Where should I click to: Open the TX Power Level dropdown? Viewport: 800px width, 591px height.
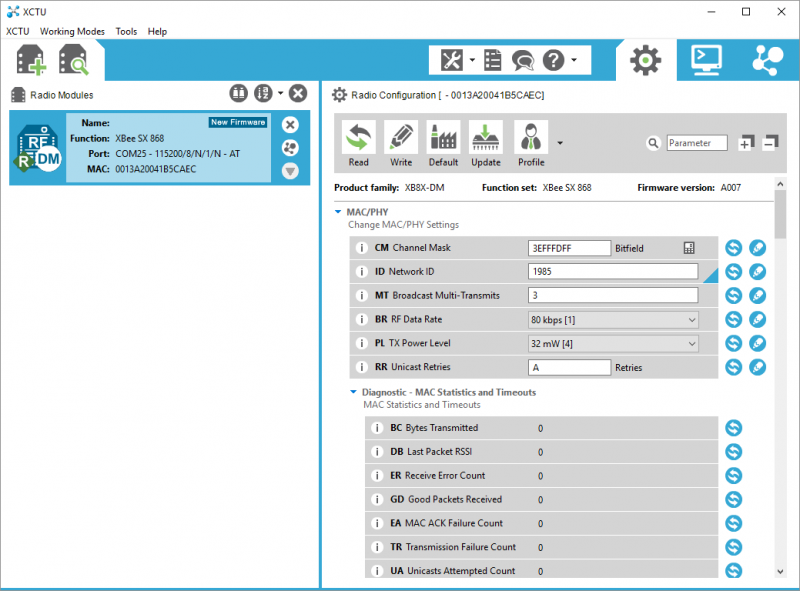tap(613, 343)
